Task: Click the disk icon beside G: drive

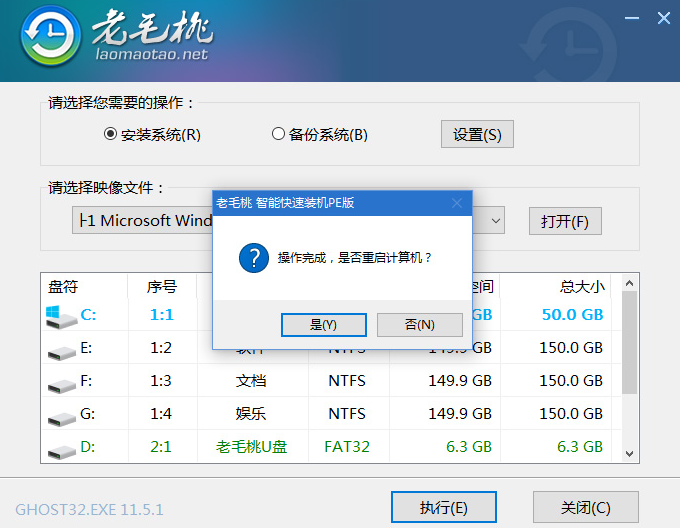Action: (60, 415)
